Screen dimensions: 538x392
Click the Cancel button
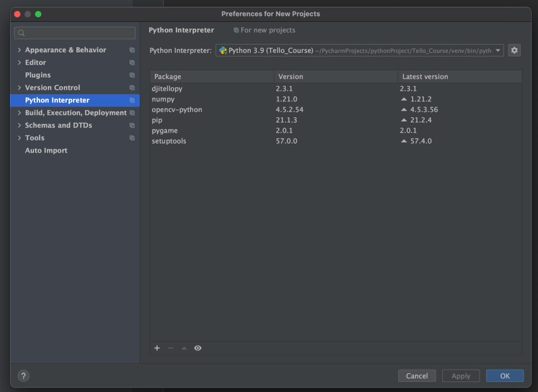coord(417,376)
